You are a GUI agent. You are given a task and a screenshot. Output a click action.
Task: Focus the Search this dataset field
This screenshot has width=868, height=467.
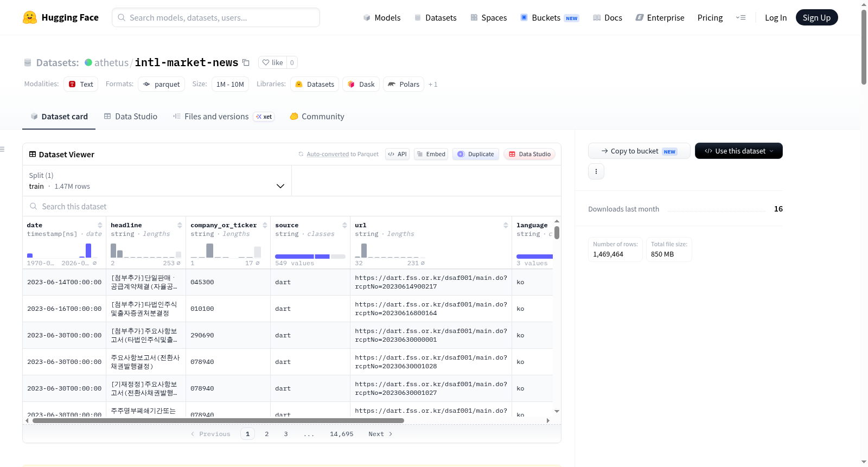point(292,206)
